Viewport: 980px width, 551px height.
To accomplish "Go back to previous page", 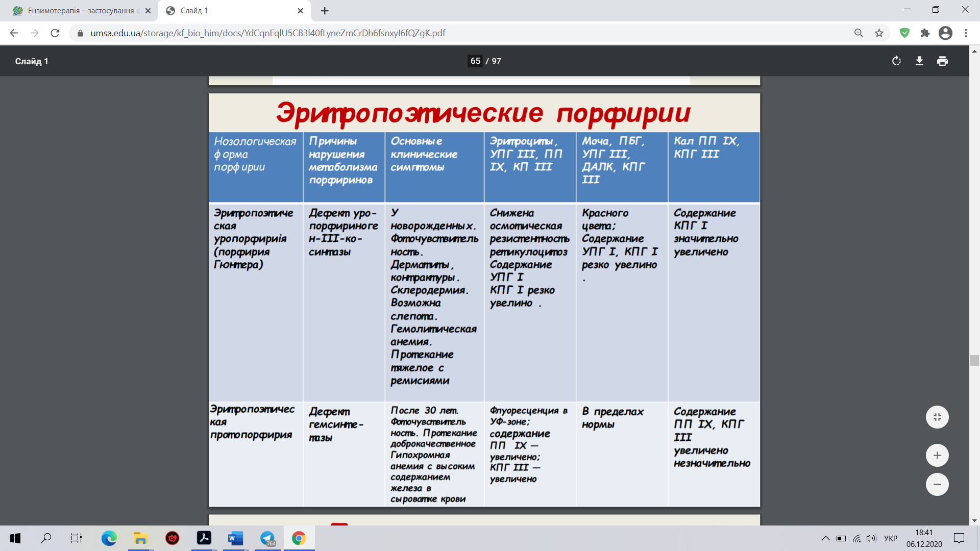I will [x=14, y=33].
